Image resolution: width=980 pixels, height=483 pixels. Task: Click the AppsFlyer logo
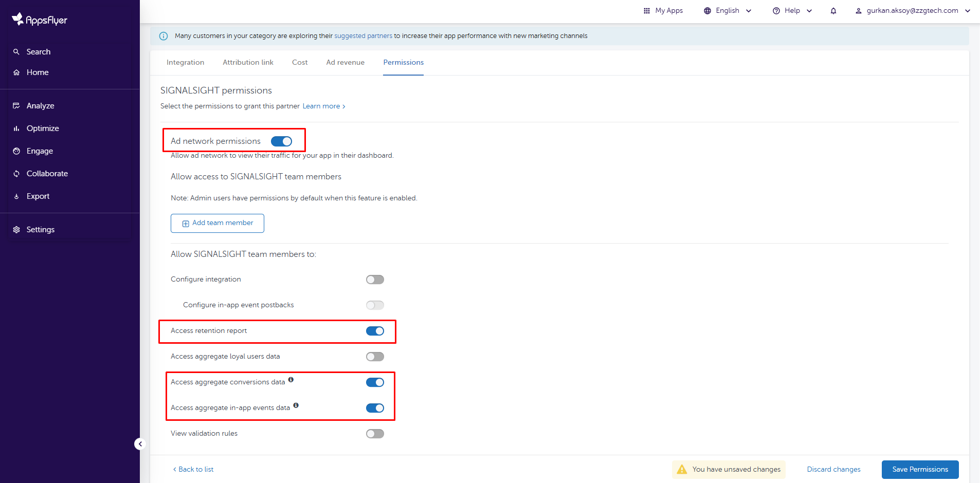pos(40,20)
